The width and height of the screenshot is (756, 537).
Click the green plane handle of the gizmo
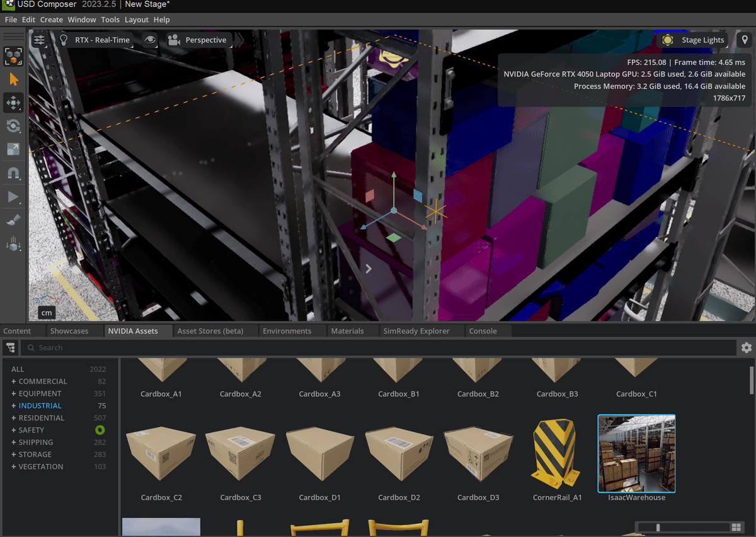coord(393,237)
